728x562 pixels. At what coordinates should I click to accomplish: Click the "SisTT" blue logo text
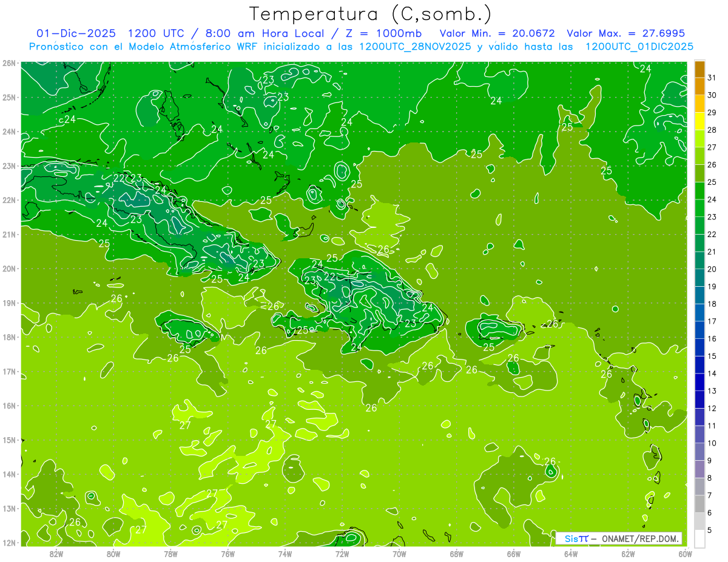(576, 538)
